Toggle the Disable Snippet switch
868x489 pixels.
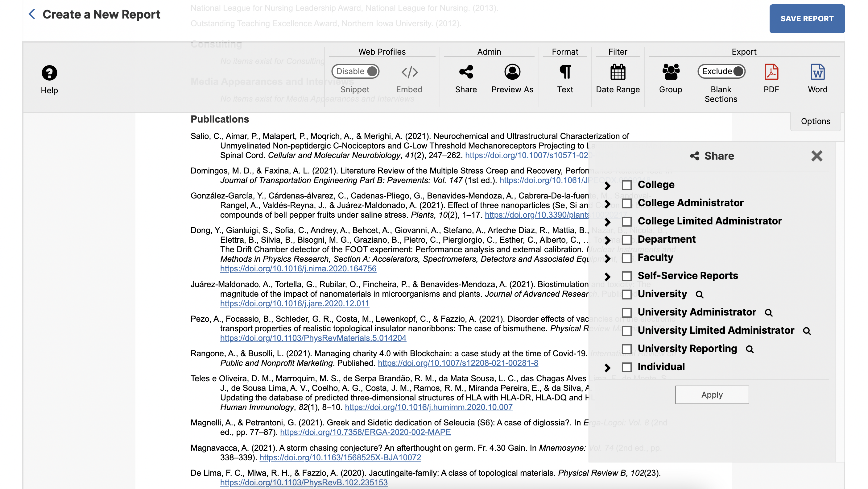click(x=355, y=72)
